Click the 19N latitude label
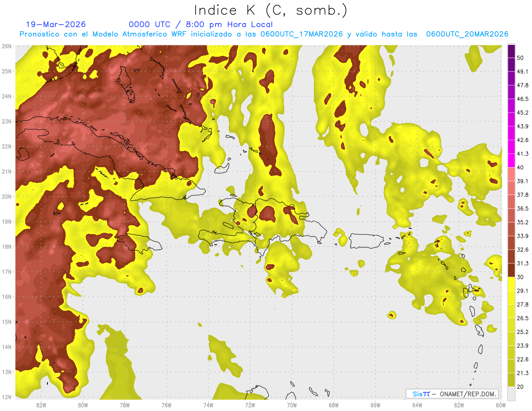Image resolution: width=532 pixels, height=411 pixels. [7, 222]
